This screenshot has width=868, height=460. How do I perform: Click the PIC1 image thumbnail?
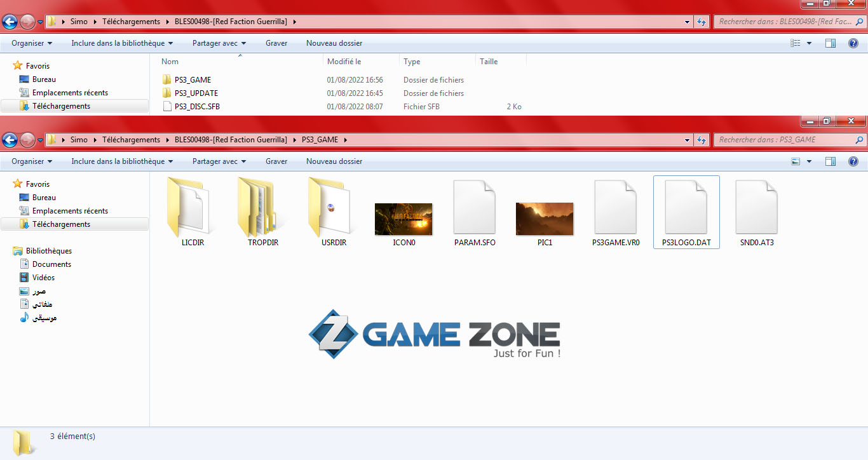(545, 219)
